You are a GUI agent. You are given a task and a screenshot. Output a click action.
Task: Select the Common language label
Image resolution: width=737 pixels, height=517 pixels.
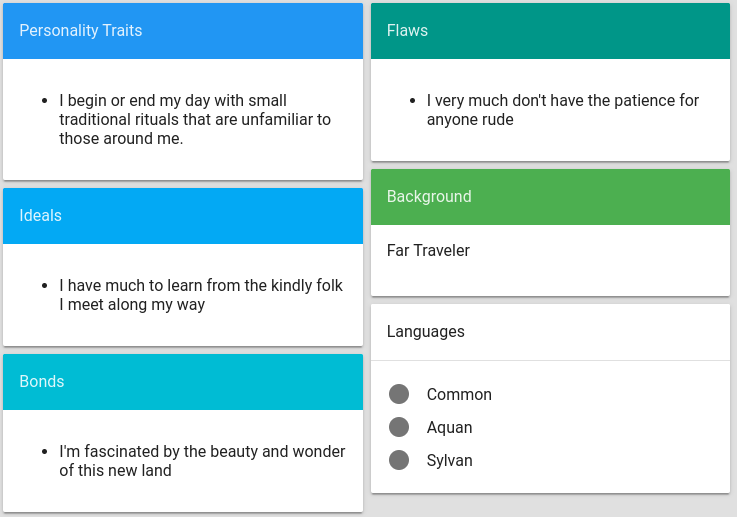coord(459,394)
